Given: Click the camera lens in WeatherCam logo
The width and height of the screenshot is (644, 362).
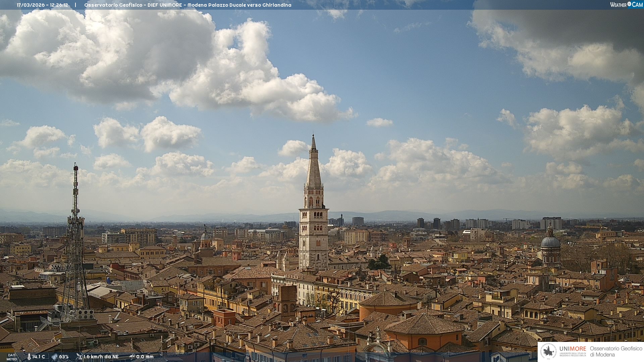Looking at the screenshot, I should tap(629, 4).
